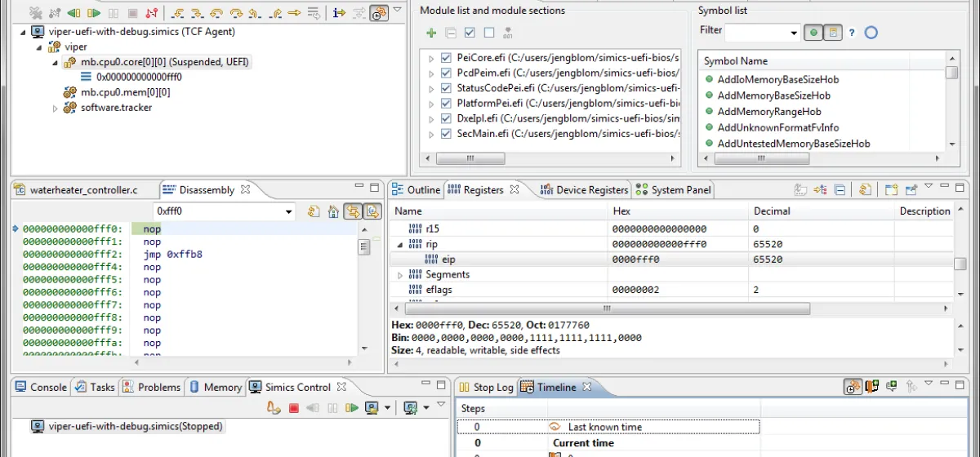Collapse the rip register row

(x=400, y=244)
